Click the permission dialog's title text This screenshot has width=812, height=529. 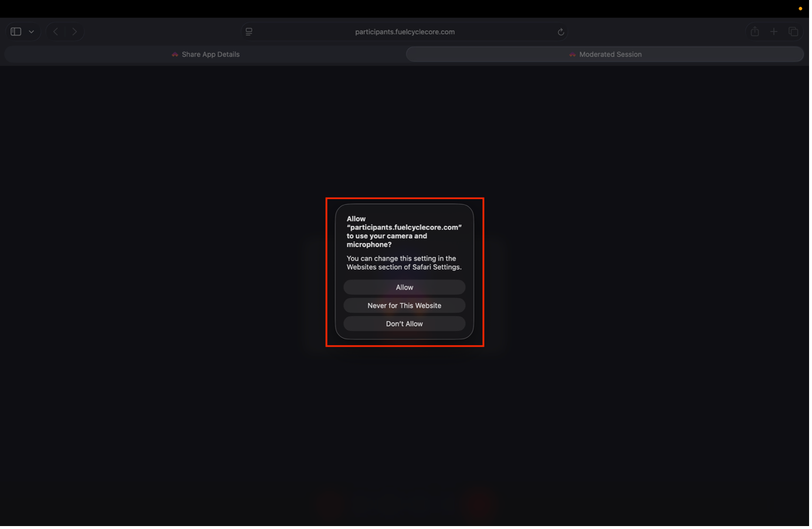[404, 231]
